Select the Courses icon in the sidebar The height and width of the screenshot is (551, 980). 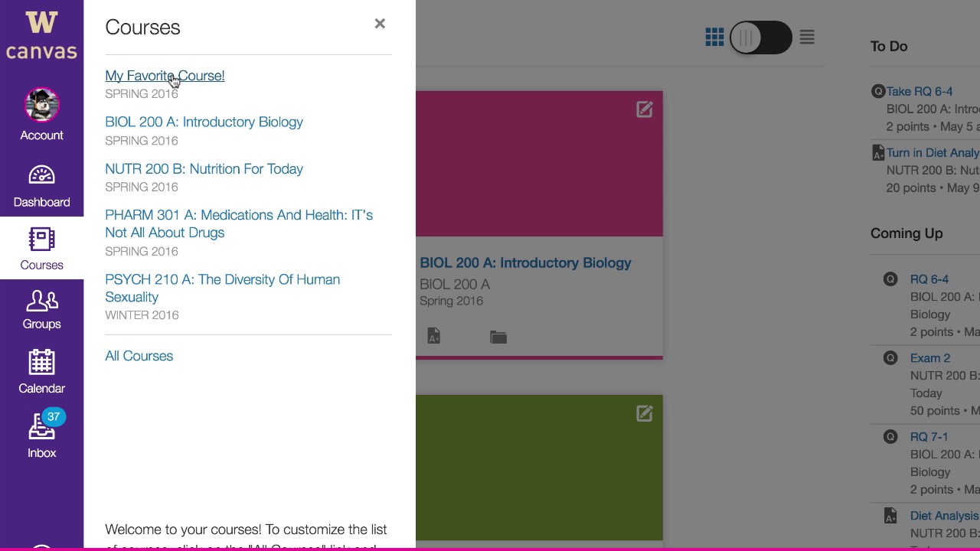[41, 240]
